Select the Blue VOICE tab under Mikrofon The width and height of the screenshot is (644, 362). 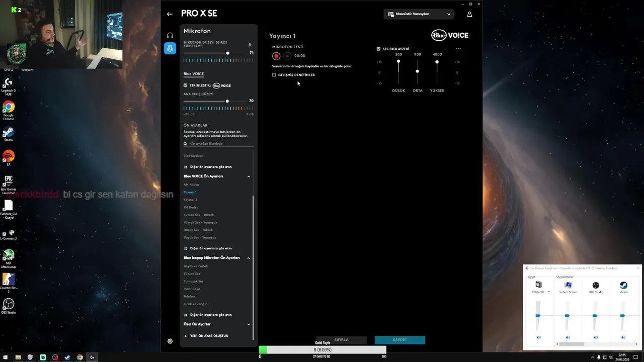coord(194,74)
